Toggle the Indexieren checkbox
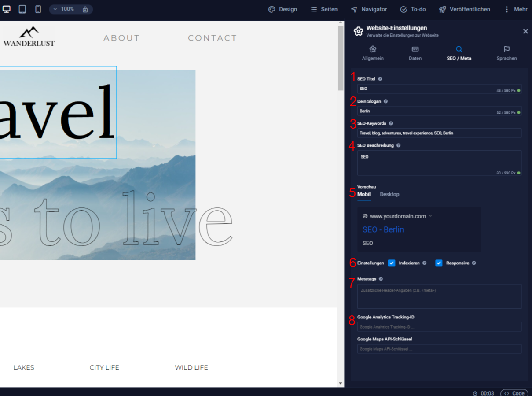The width and height of the screenshot is (532, 396). tap(392, 263)
